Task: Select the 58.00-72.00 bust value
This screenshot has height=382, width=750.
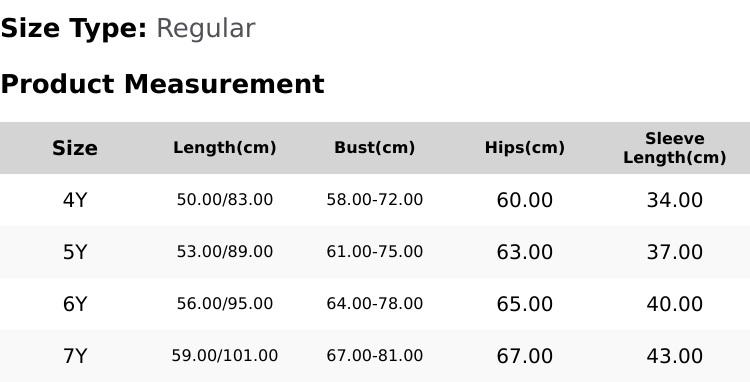Action: pyautogui.click(x=375, y=199)
